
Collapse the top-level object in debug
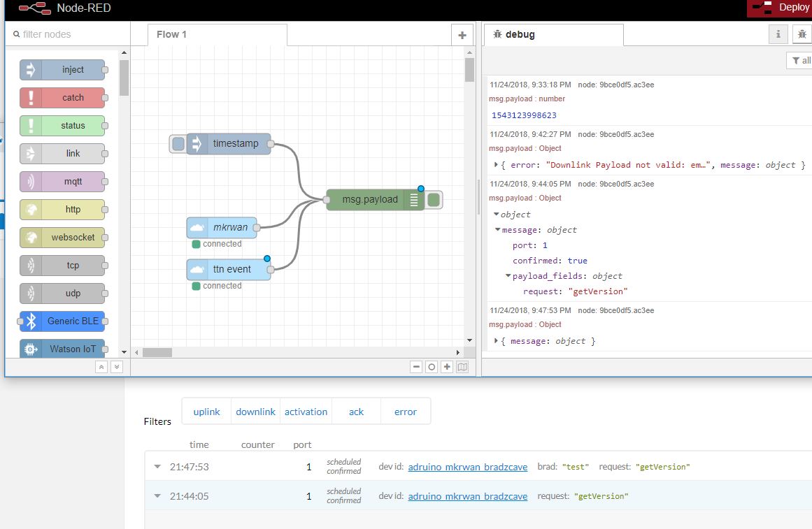click(x=496, y=215)
